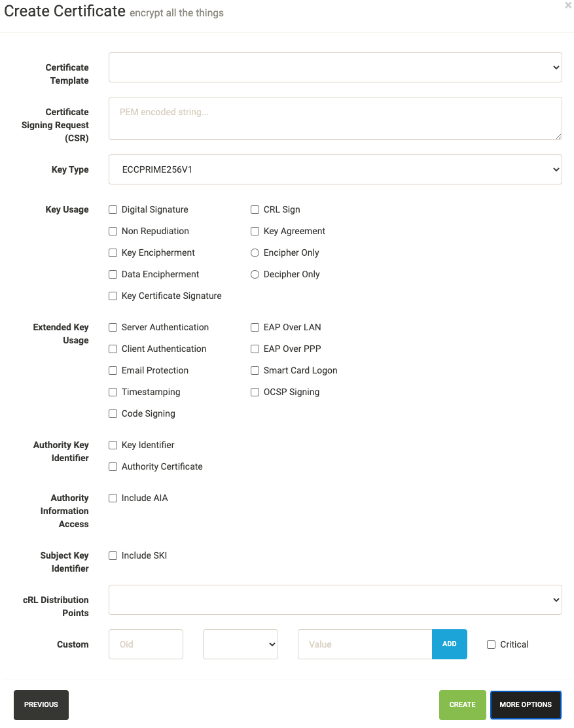The height and width of the screenshot is (728, 574).
Task: Open the Key Type dropdown
Action: pyautogui.click(x=335, y=169)
